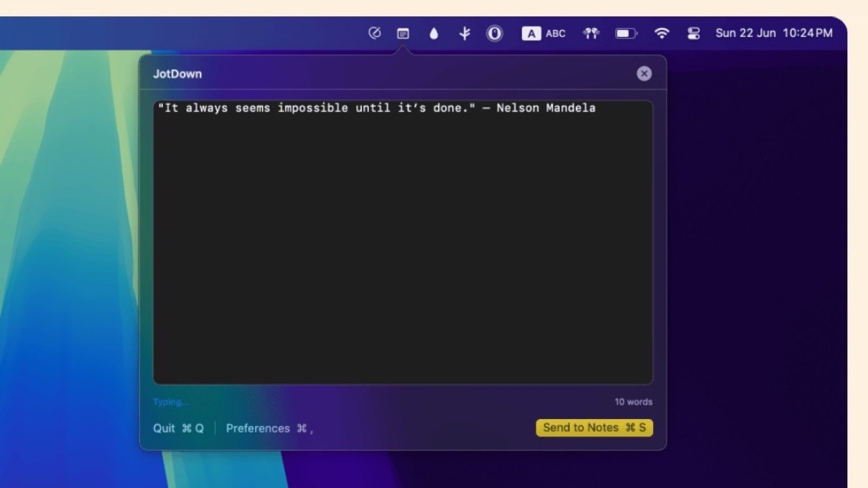This screenshot has width=868, height=488.
Task: Open Control Center
Action: 693,34
